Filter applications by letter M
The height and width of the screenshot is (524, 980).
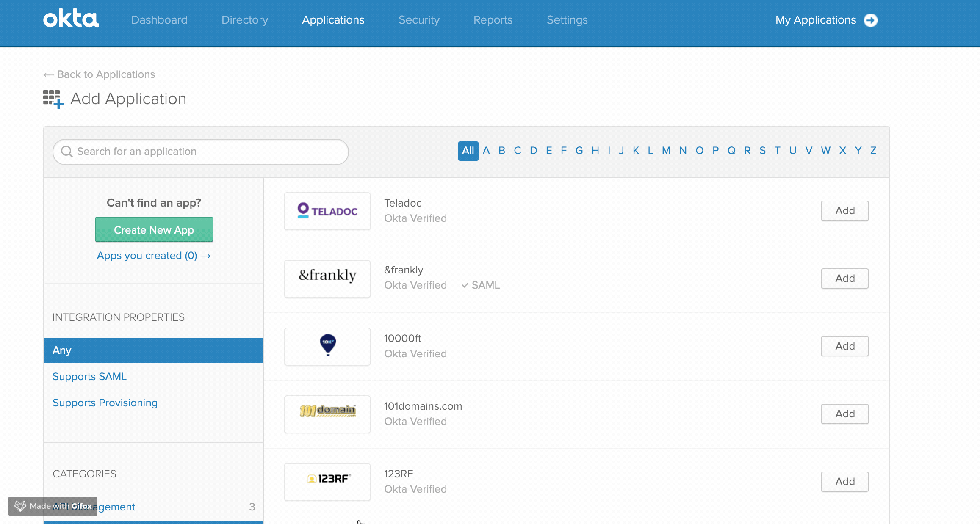(665, 151)
